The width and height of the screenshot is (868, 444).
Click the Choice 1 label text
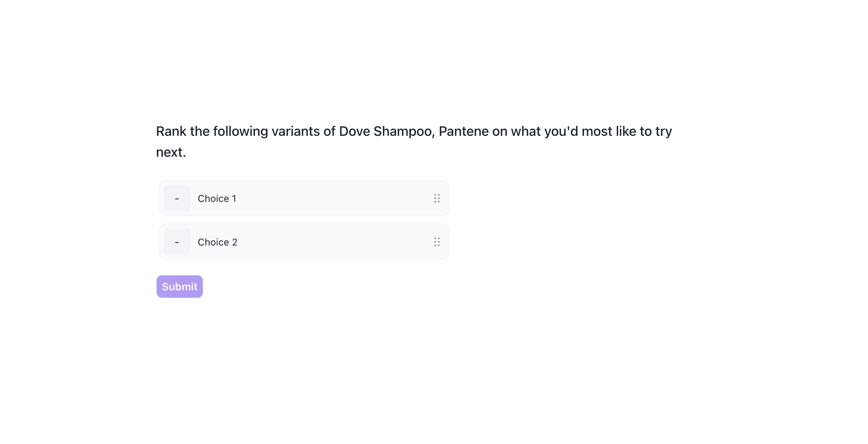pos(217,198)
